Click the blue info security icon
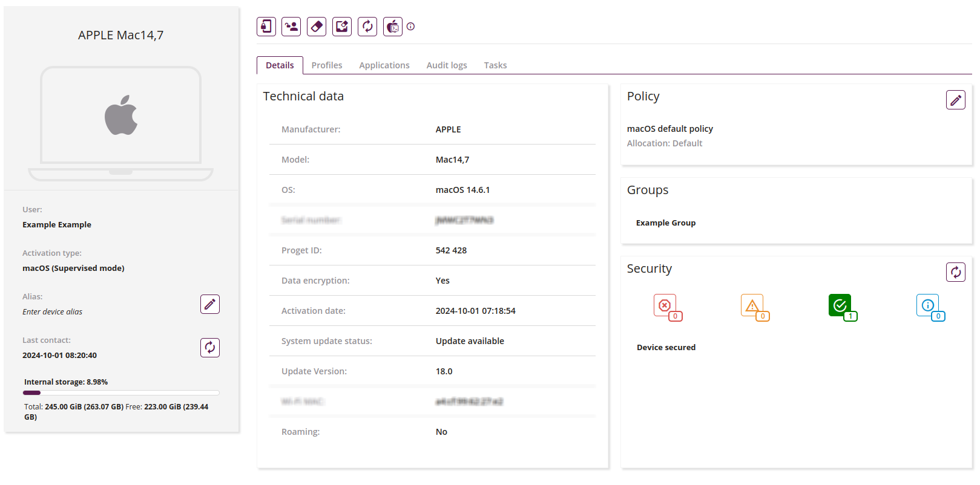The width and height of the screenshot is (980, 485). coord(930,307)
